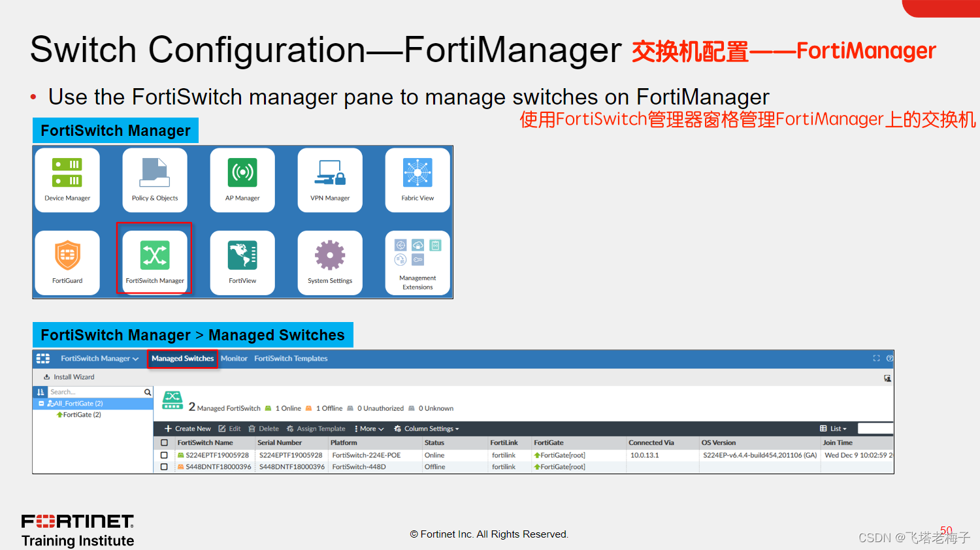Expand the All_FortiGate tree node
This screenshot has width=980, height=550.
(x=41, y=404)
